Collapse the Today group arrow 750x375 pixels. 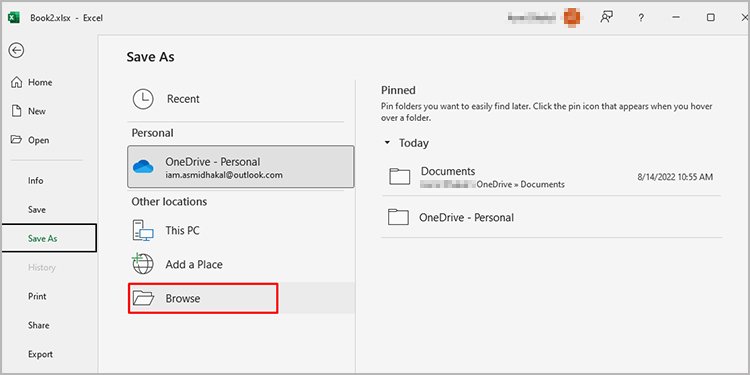[387, 143]
